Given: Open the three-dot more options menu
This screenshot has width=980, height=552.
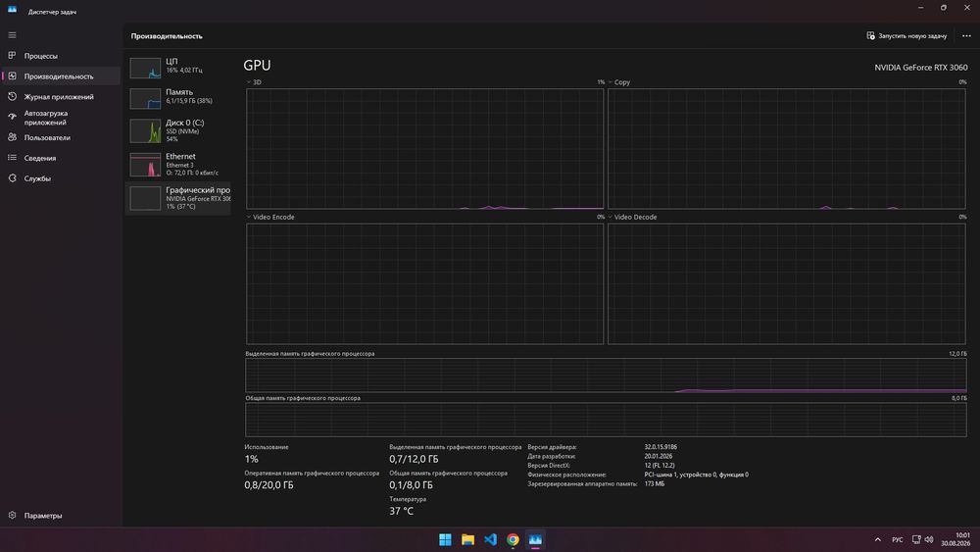Looking at the screenshot, I should coord(966,36).
